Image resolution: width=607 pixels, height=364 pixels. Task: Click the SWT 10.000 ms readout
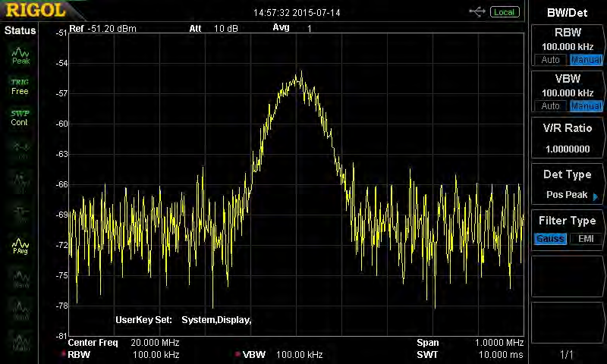point(470,355)
